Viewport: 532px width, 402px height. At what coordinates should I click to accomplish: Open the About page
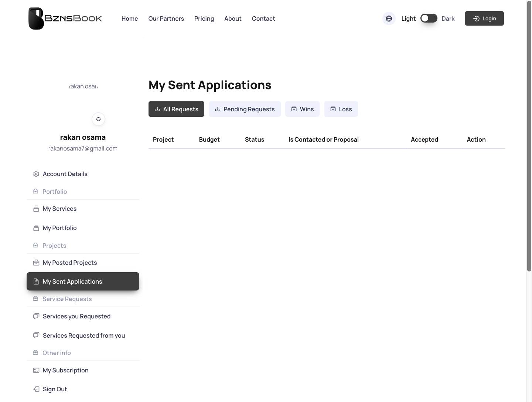[233, 18]
